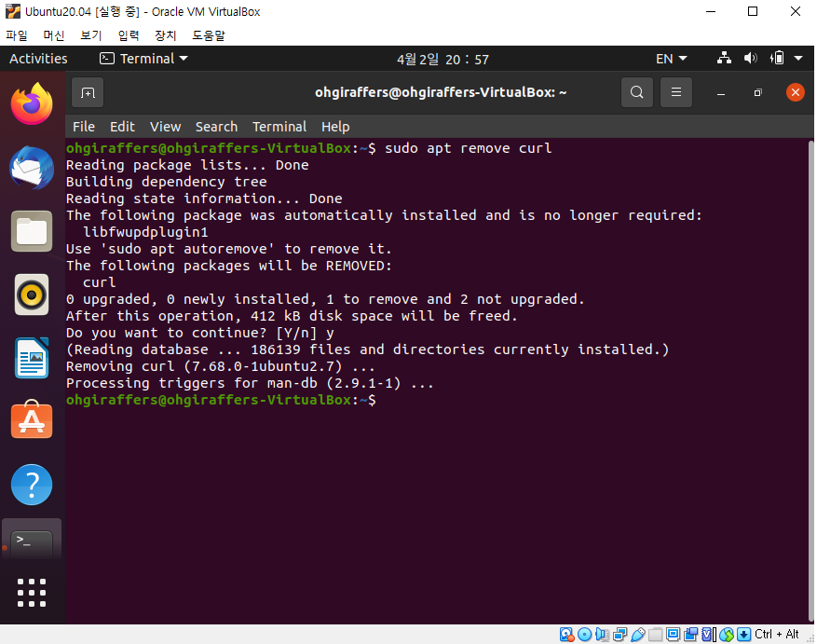
Task: Open the terminal View menu
Action: 165,127
